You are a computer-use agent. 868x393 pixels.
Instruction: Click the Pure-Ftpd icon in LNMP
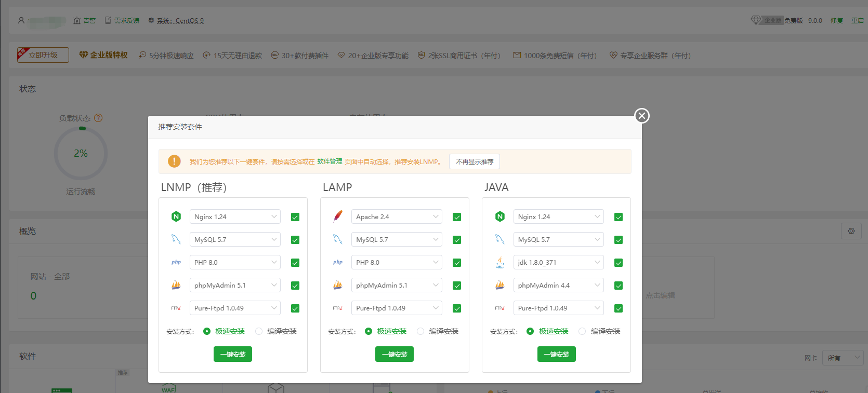(176, 308)
